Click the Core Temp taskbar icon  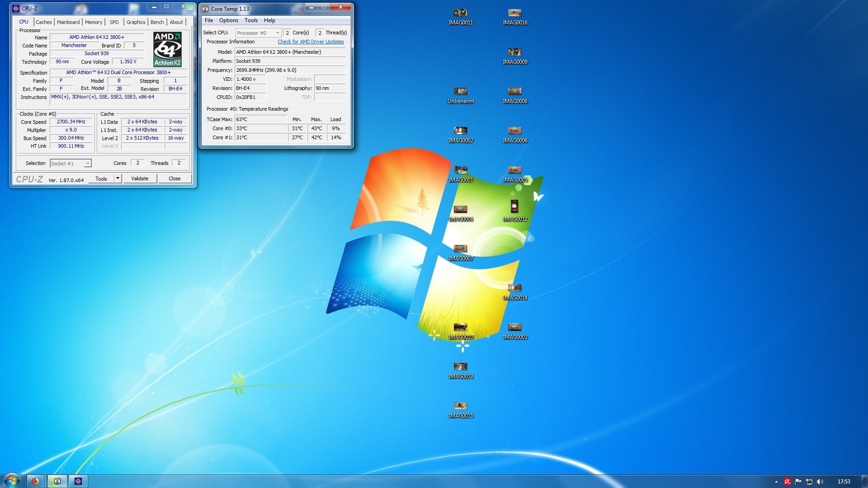pos(57,481)
